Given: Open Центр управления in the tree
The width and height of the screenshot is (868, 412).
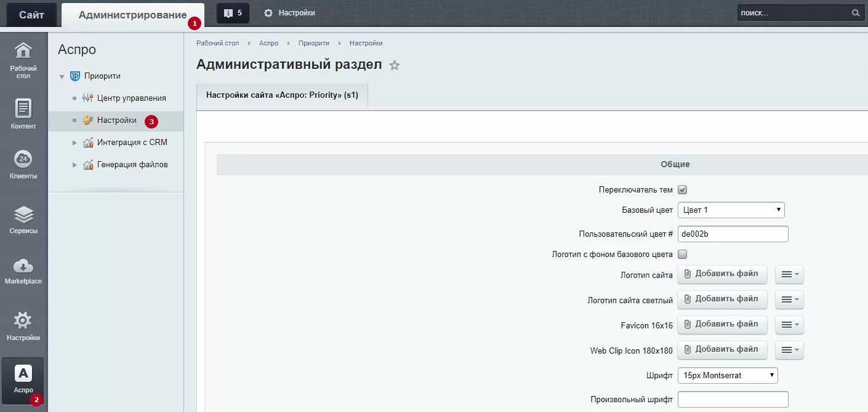Looking at the screenshot, I should tap(131, 98).
